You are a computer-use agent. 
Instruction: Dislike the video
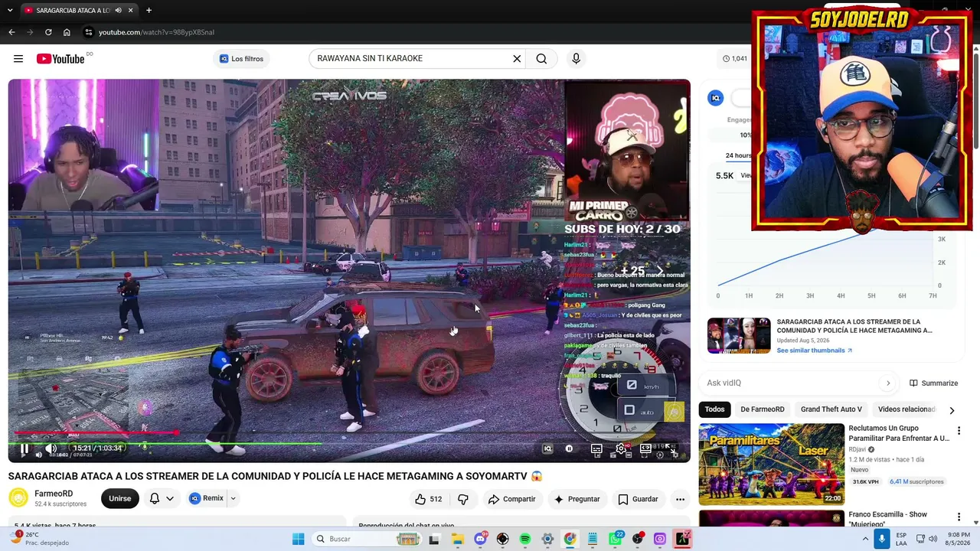pos(463,499)
